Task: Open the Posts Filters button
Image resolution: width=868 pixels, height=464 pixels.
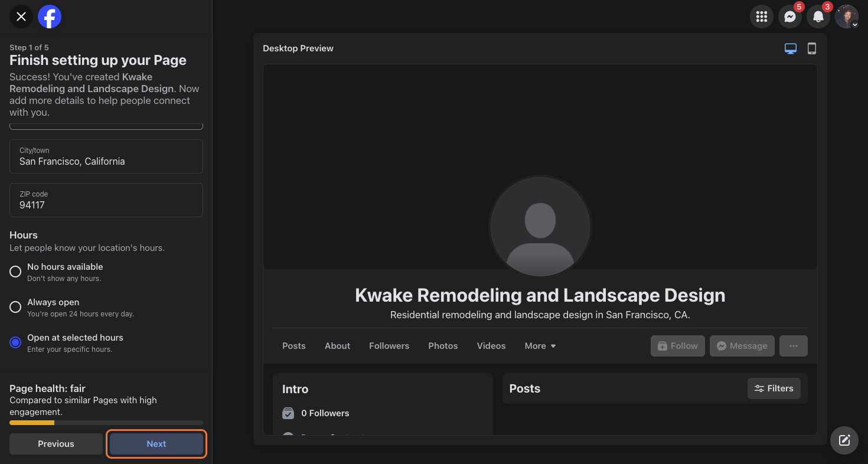Action: click(x=774, y=388)
